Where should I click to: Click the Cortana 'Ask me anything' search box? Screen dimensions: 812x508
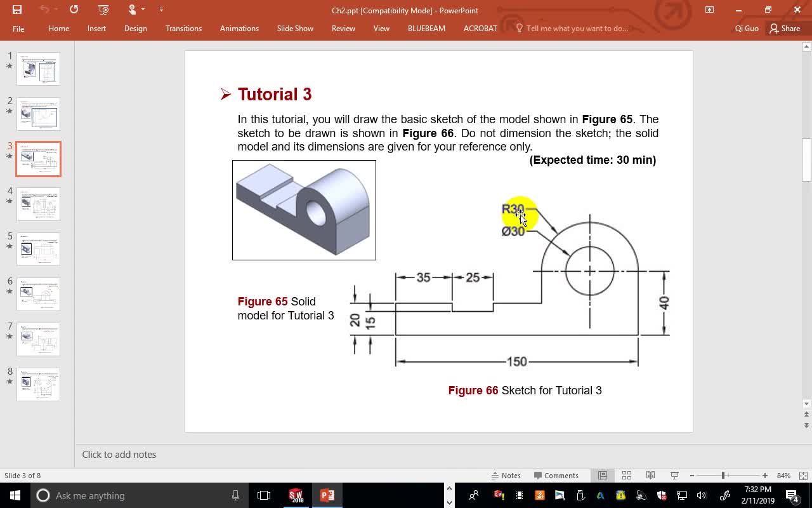click(x=140, y=495)
